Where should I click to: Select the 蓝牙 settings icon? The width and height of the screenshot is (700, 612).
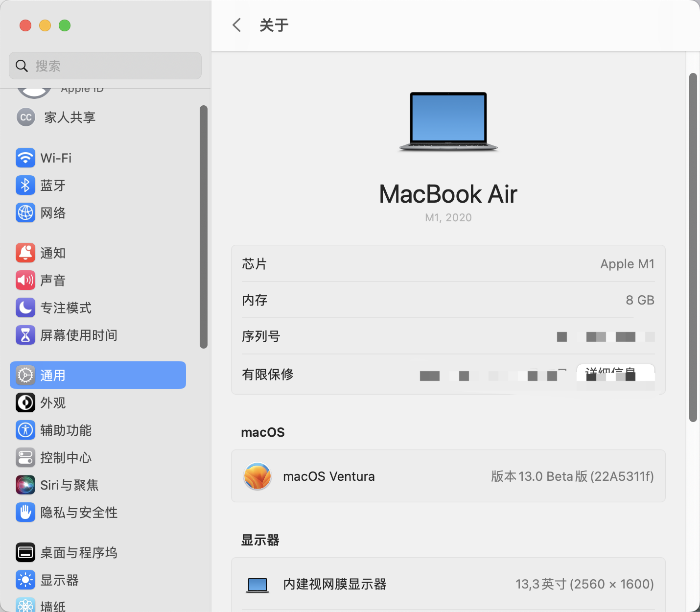click(x=51, y=185)
